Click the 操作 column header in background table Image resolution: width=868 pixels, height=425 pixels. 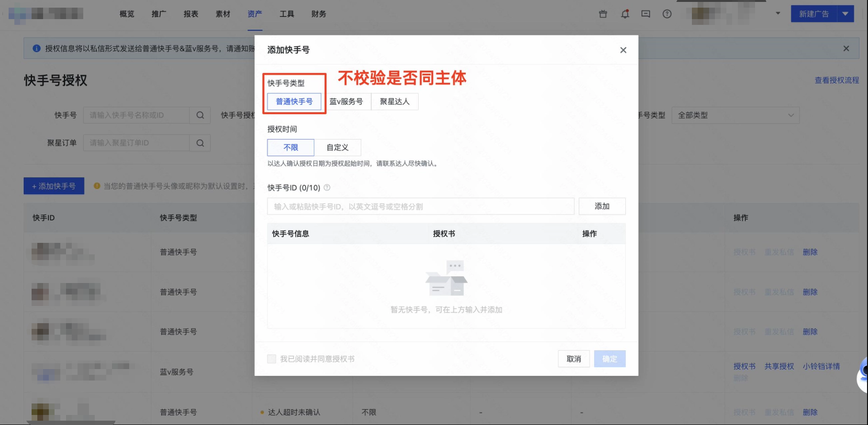(741, 218)
